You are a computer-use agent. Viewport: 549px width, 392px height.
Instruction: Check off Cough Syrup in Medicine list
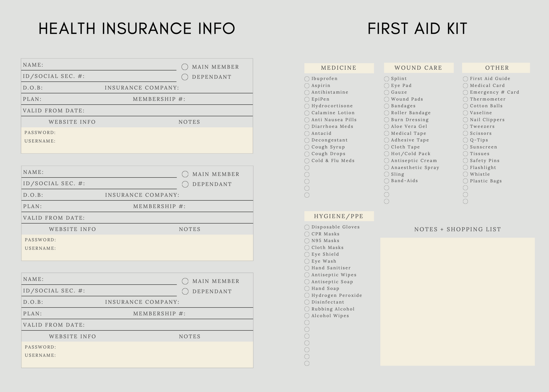(307, 147)
